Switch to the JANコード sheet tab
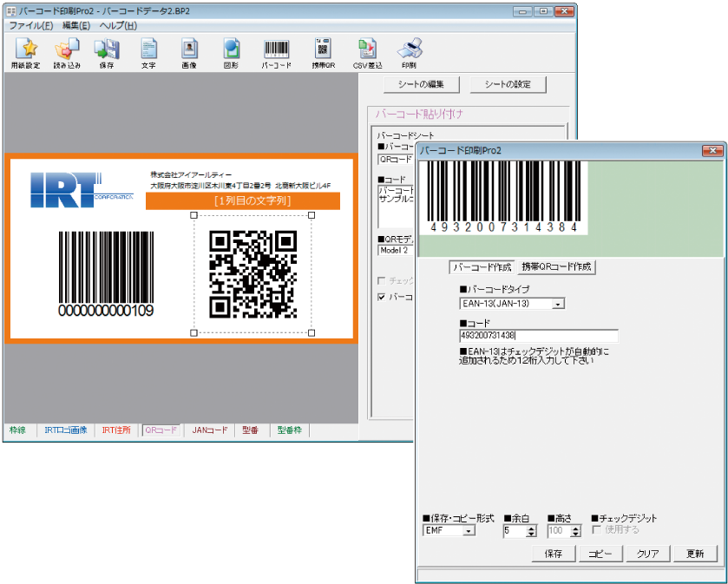This screenshot has height=584, width=728. [x=209, y=430]
